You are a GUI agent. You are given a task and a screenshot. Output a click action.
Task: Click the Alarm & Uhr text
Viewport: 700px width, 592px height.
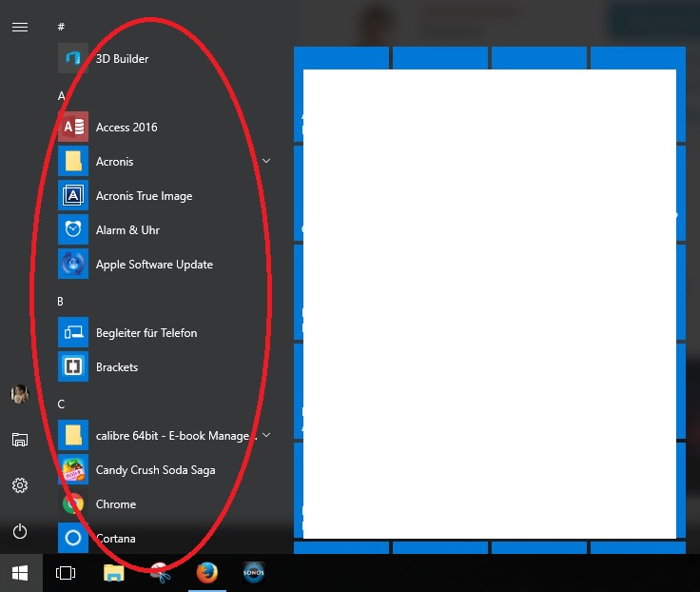pos(127,230)
